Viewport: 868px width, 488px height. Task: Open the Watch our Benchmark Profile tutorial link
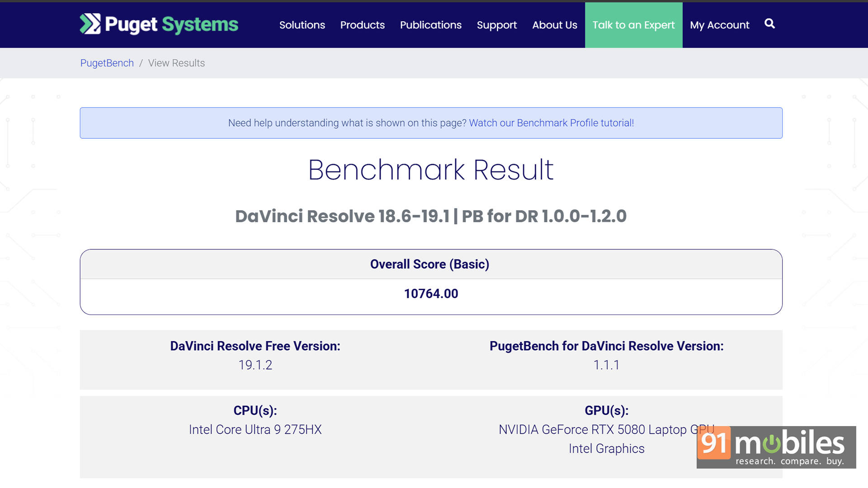(x=551, y=123)
